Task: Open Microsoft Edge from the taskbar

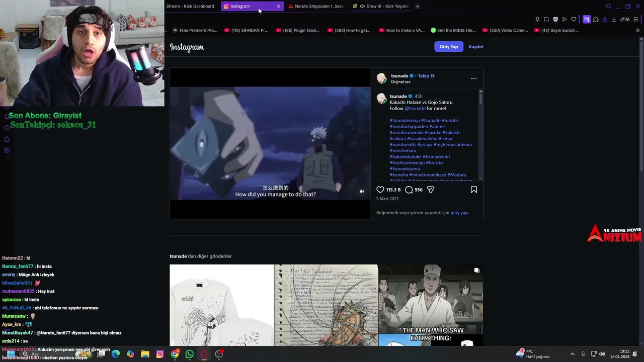Action: coord(116,354)
